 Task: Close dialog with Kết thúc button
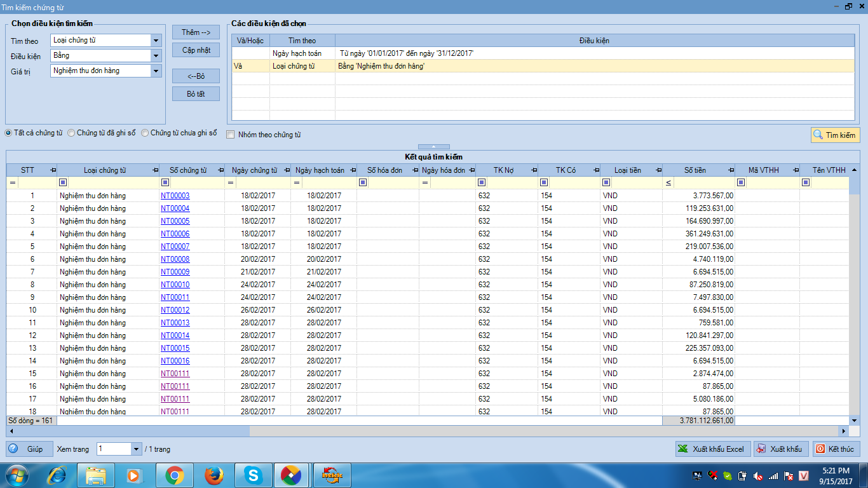pos(836,449)
